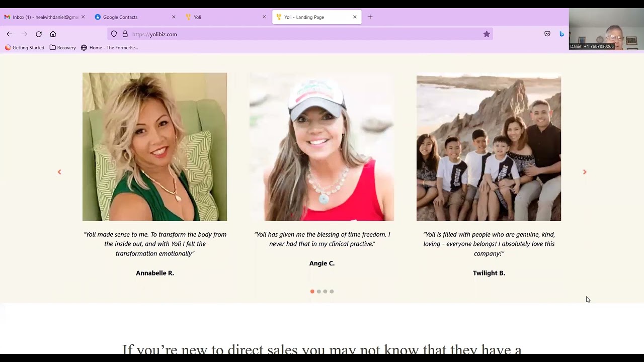Click the name Angie C.
The height and width of the screenshot is (362, 644).
click(322, 263)
